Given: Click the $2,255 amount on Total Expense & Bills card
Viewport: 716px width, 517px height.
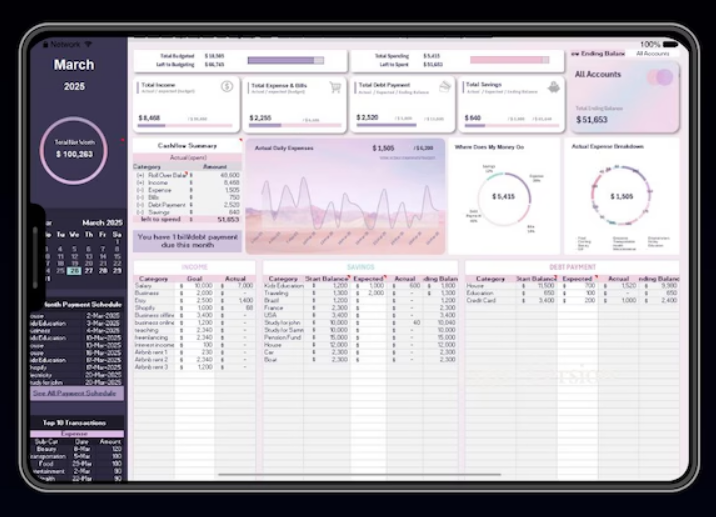Looking at the screenshot, I should click(x=260, y=118).
